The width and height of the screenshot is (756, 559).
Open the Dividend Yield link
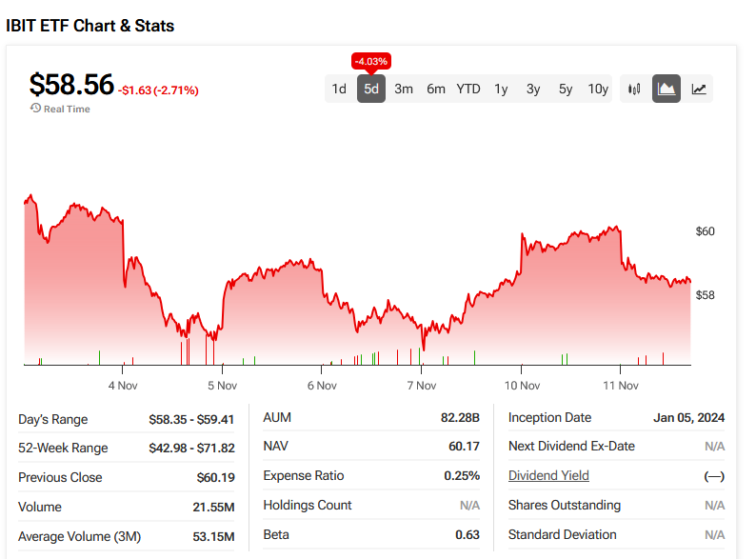(548, 475)
